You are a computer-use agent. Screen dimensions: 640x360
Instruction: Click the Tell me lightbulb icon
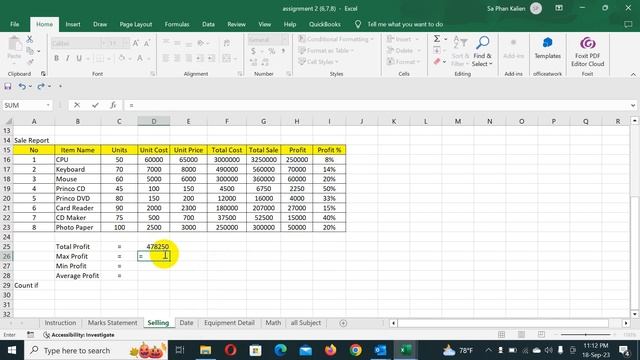pos(358,24)
